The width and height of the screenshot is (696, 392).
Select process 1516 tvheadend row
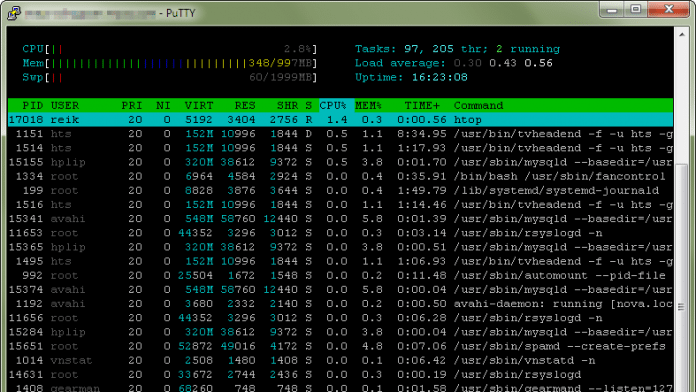(x=340, y=205)
